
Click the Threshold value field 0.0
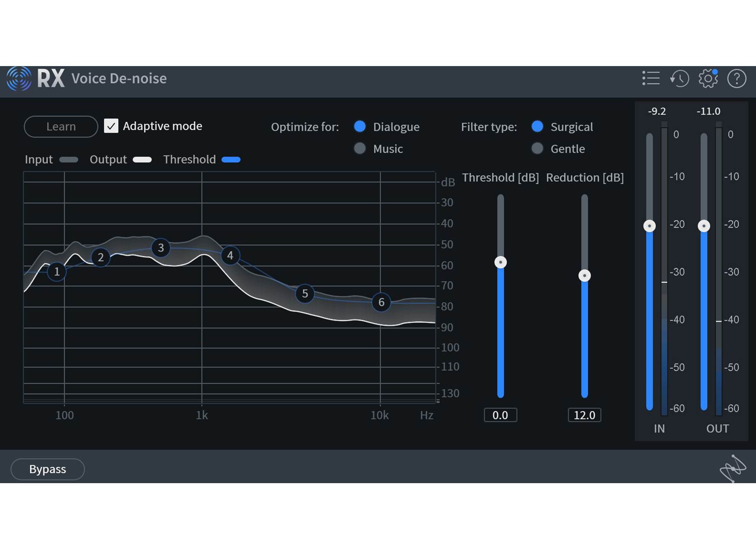[x=501, y=415]
